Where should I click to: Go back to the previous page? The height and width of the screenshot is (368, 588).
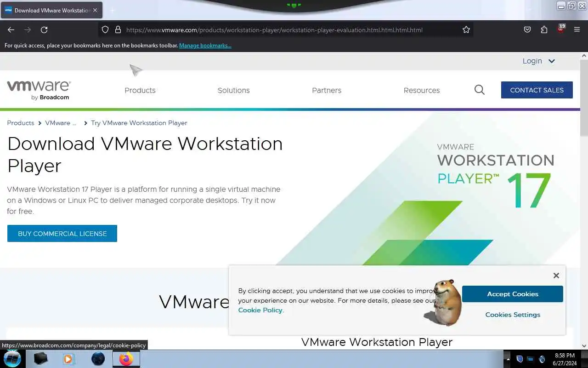pos(11,30)
